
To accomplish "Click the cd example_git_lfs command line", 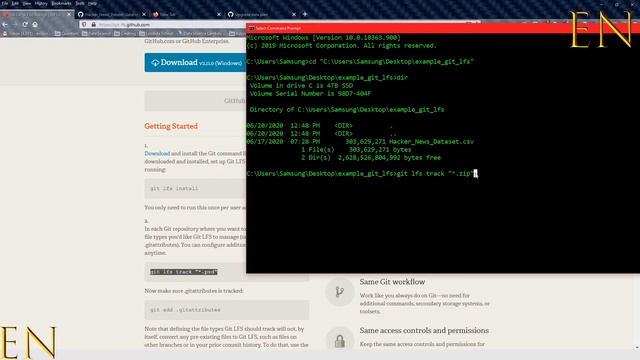I will (360, 62).
